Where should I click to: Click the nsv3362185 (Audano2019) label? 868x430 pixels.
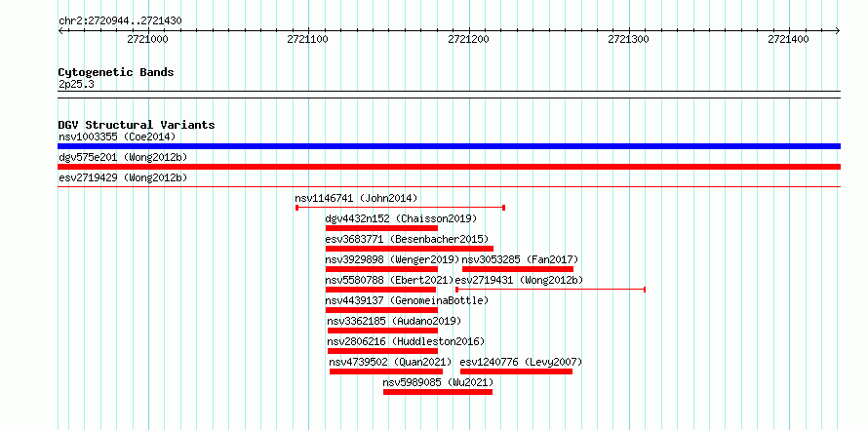(x=394, y=321)
